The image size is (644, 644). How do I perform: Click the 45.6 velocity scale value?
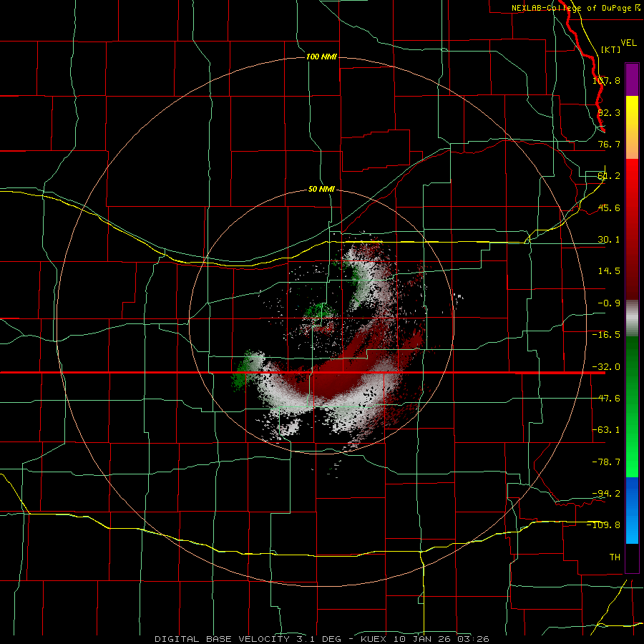(609, 208)
